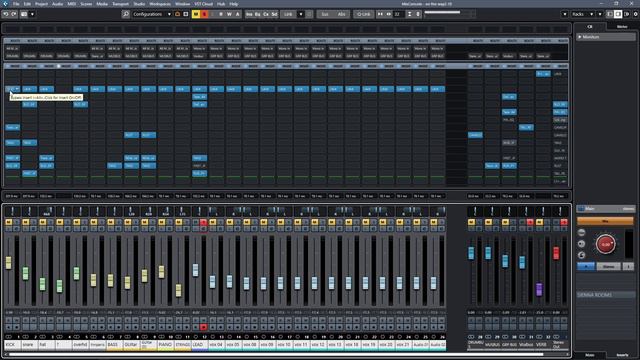Open the dropdown arrow left of Racks

[x=564, y=14]
